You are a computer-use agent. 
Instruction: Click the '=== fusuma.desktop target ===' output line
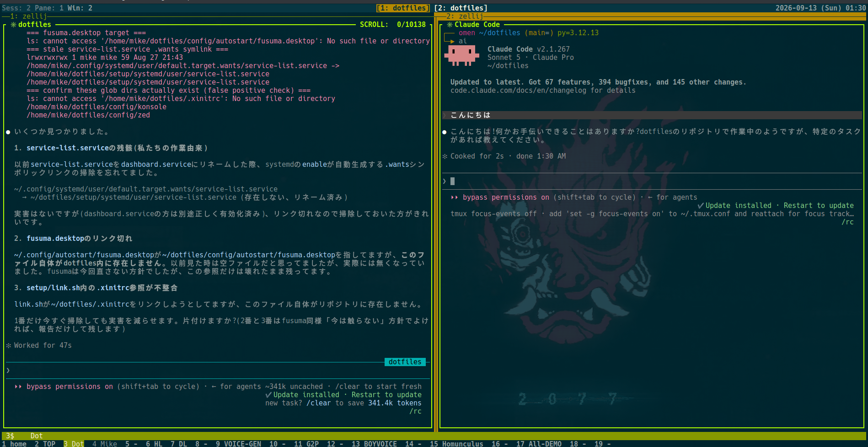86,33
